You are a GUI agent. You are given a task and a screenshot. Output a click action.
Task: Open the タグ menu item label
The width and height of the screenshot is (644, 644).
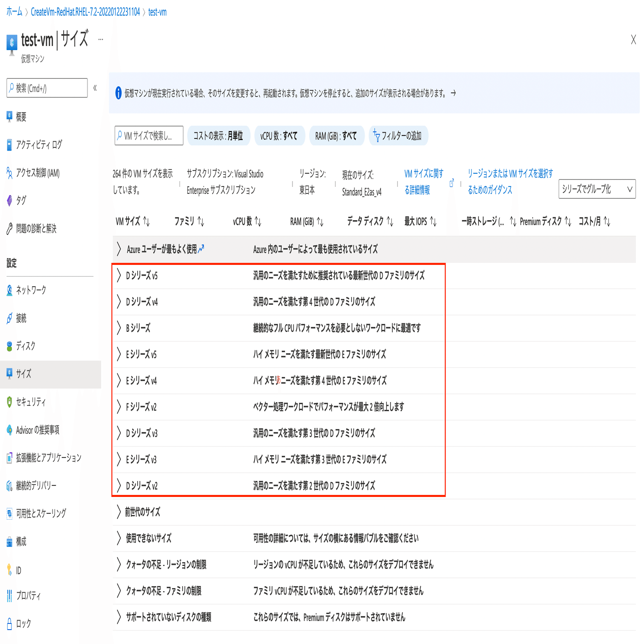click(x=21, y=200)
